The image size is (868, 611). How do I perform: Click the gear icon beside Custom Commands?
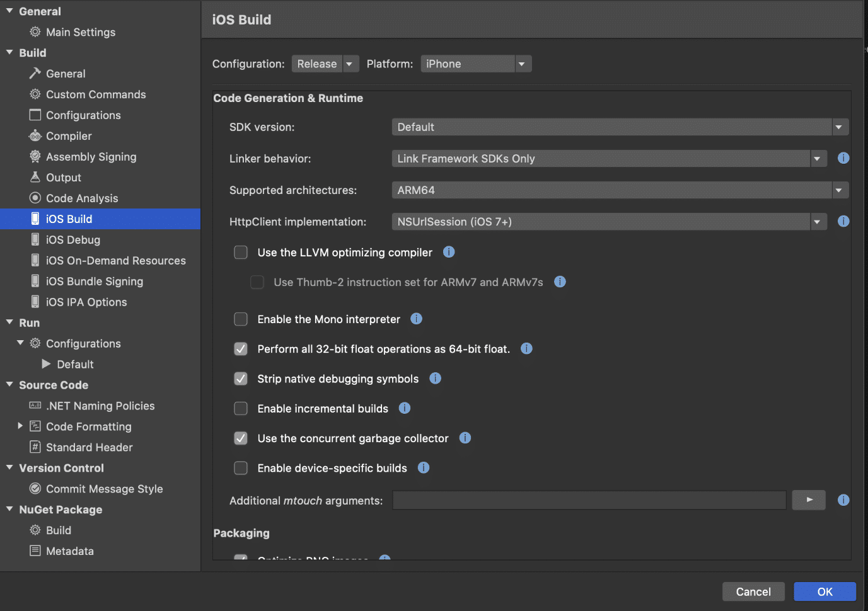click(x=35, y=94)
